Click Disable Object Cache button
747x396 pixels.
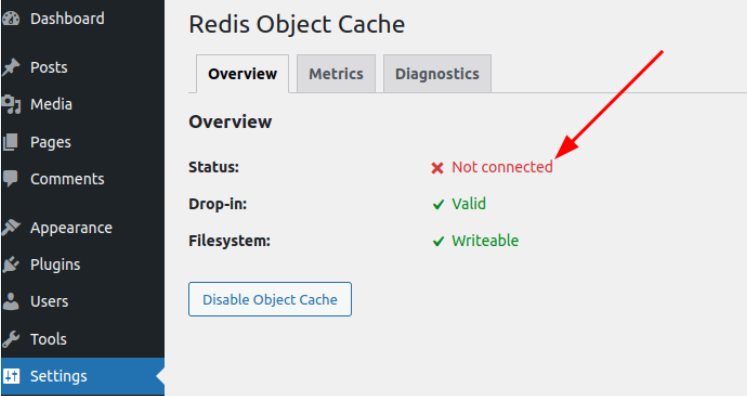(x=270, y=299)
